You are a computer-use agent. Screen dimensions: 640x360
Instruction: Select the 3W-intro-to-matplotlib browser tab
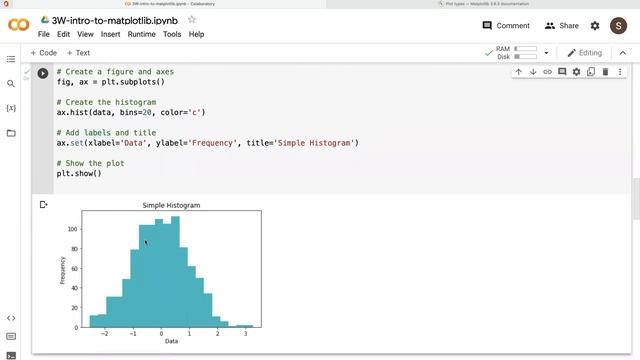click(169, 4)
